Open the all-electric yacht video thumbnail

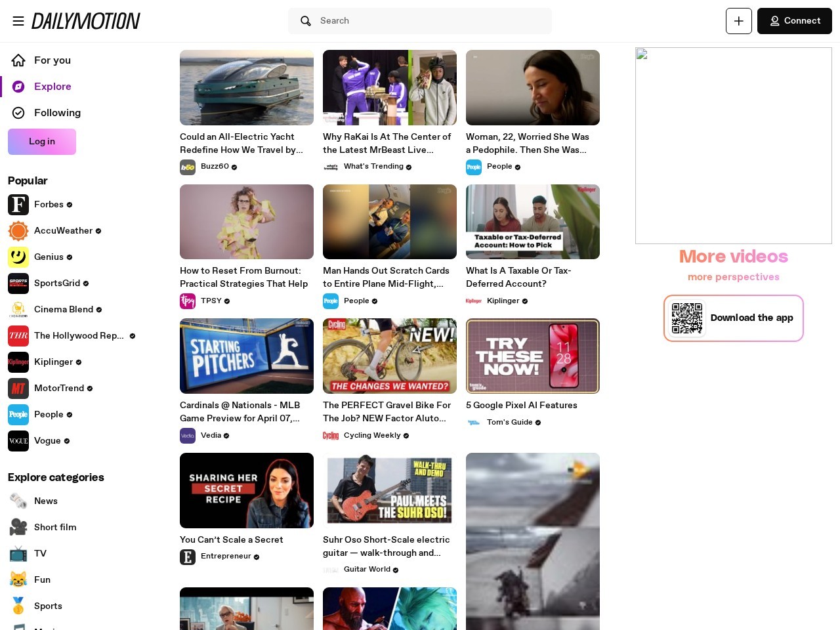click(x=246, y=87)
